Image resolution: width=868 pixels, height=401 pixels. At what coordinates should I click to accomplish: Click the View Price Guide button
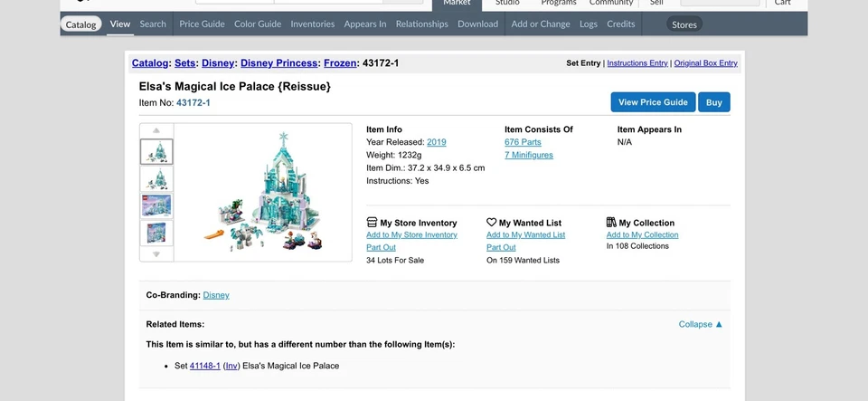click(x=653, y=102)
